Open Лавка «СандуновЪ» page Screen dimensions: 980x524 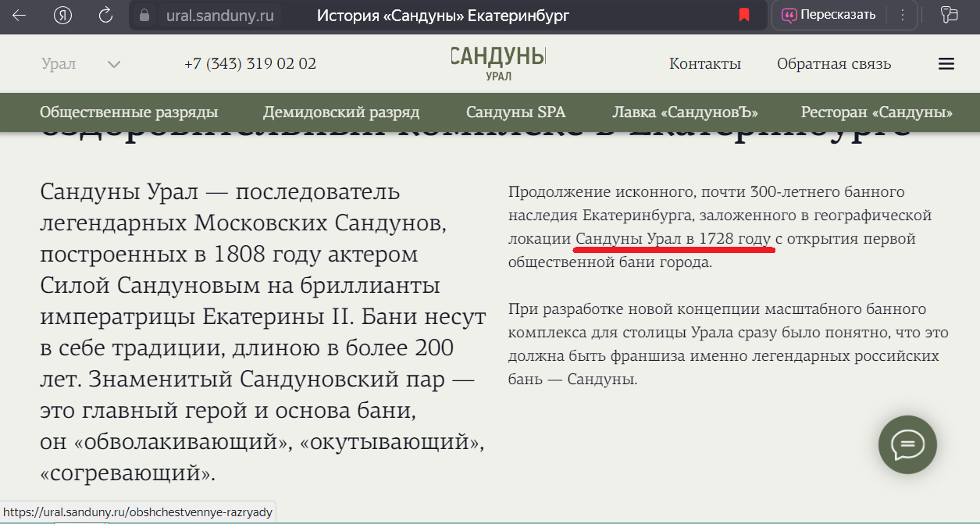[x=685, y=112]
